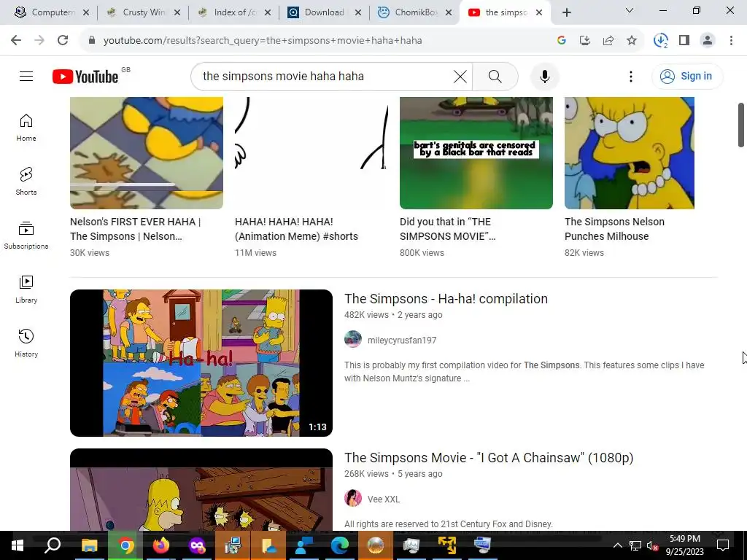Share this page via share icon
The image size is (747, 560).
pos(608,40)
